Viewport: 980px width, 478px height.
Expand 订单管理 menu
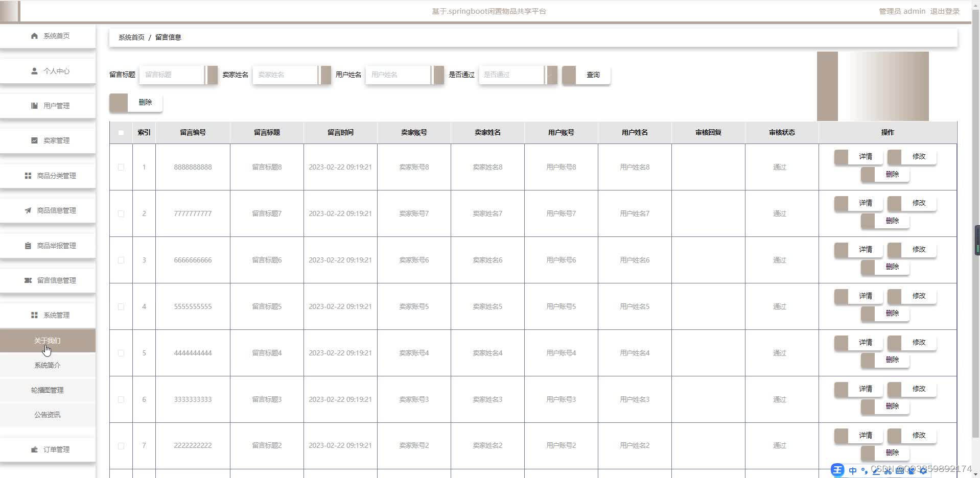click(x=48, y=449)
